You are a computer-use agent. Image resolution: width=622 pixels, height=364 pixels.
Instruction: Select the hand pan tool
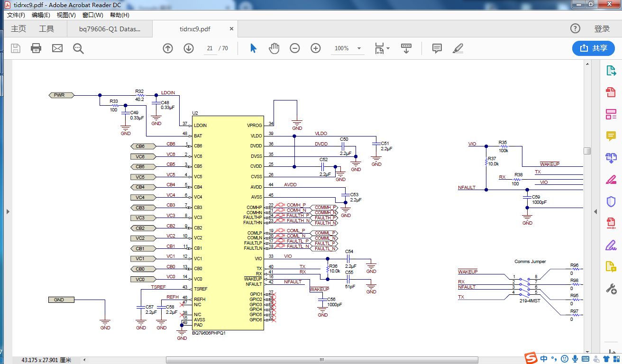coord(274,48)
